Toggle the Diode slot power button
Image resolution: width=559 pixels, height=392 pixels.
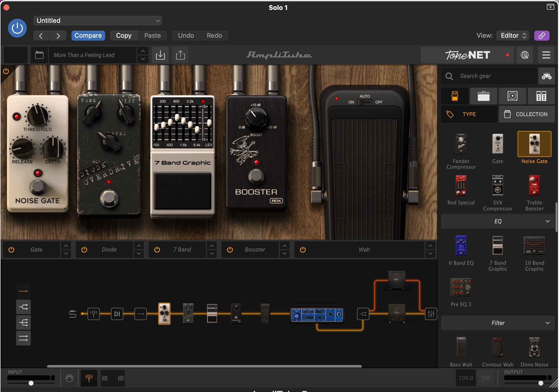pyautogui.click(x=84, y=250)
